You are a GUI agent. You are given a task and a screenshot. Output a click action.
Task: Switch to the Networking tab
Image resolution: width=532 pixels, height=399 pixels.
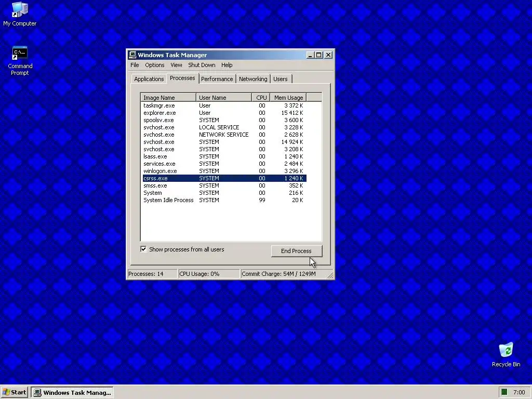coord(253,79)
